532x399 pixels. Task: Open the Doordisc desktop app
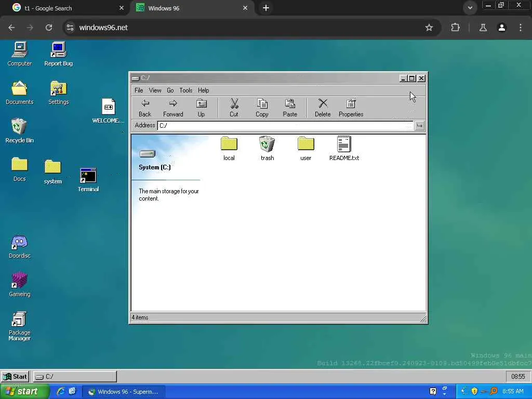(x=19, y=246)
